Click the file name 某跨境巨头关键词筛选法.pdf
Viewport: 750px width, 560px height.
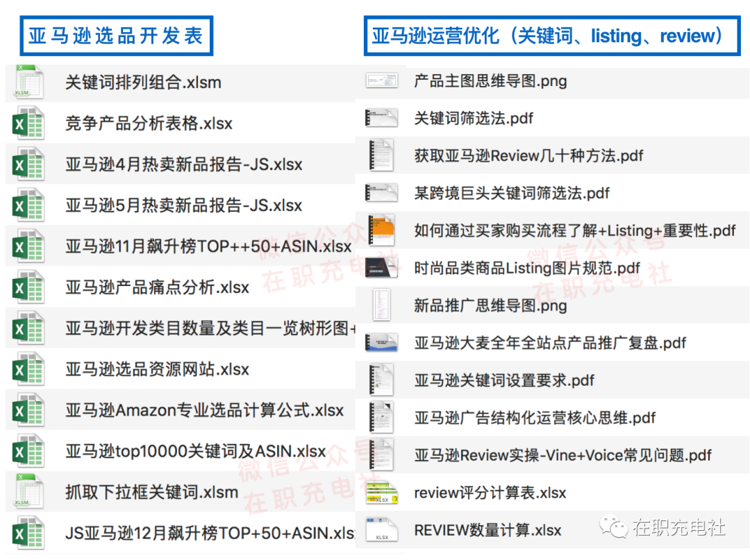point(512,194)
